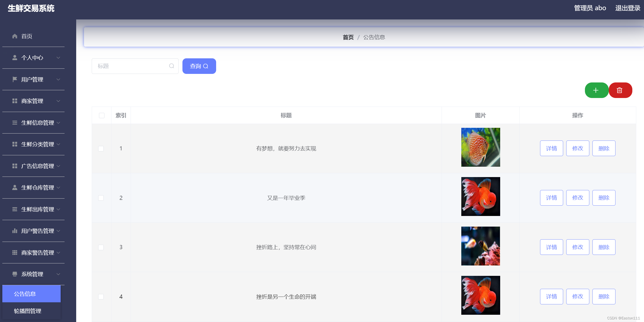The width and height of the screenshot is (644, 322).
Task: Check the checkbox for row 1
Action: tap(101, 149)
